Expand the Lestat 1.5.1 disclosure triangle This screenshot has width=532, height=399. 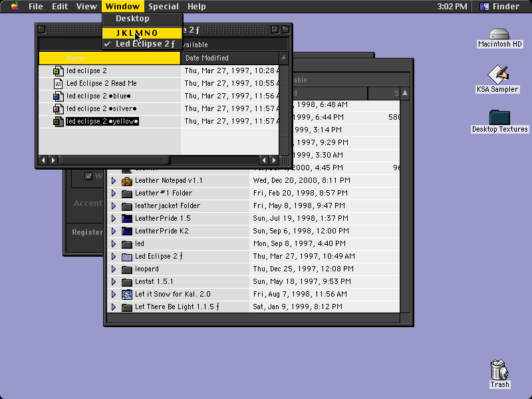click(114, 281)
